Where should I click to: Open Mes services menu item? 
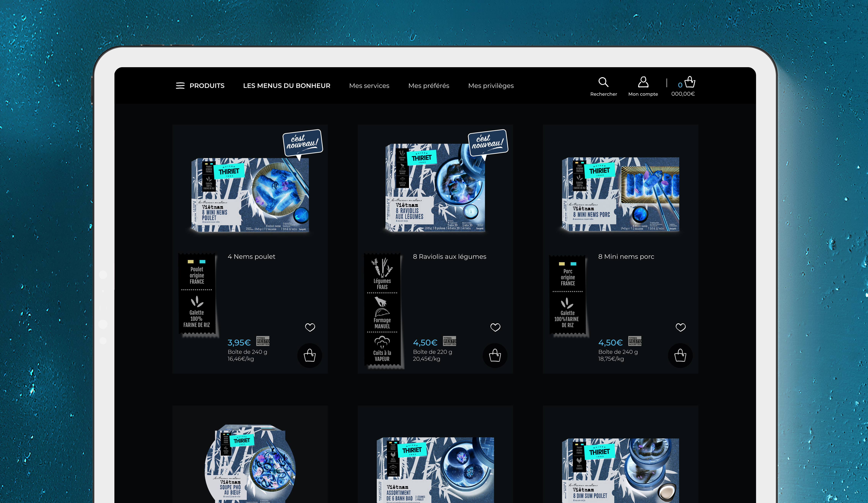pyautogui.click(x=369, y=86)
